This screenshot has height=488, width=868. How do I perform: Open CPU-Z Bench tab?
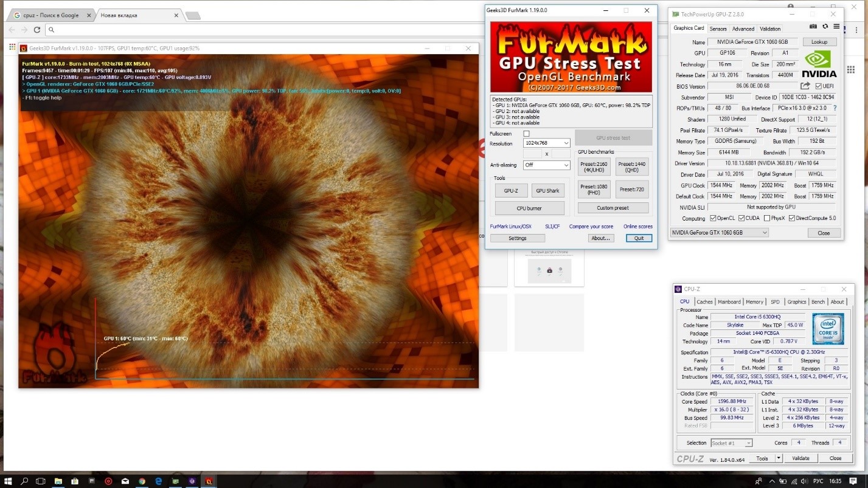[819, 302]
